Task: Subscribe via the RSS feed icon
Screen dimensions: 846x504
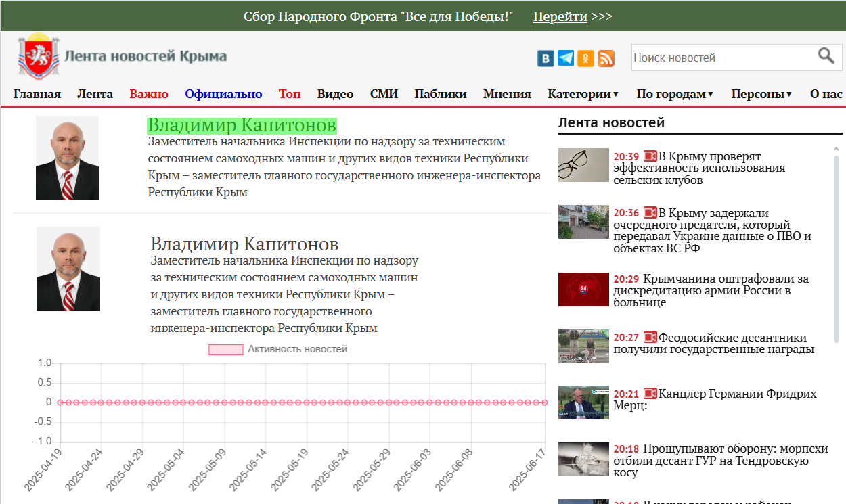Action: point(605,58)
